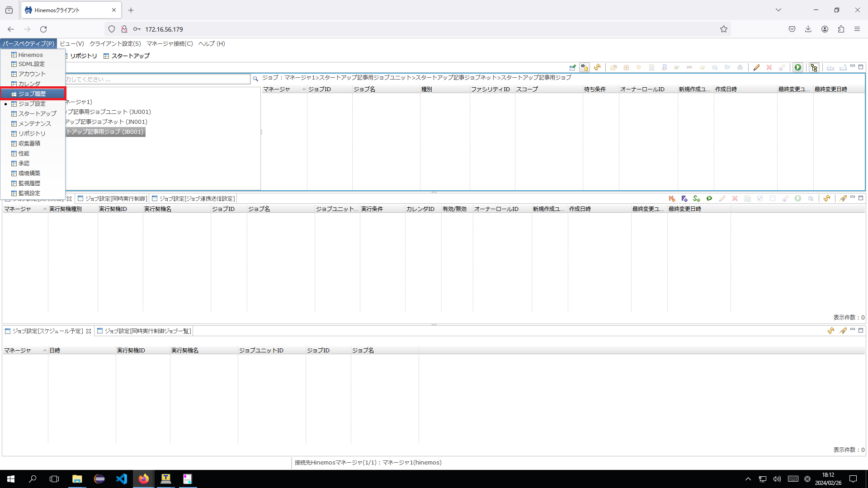Refresh the execution trigger list
The image size is (868, 488).
tap(827, 199)
